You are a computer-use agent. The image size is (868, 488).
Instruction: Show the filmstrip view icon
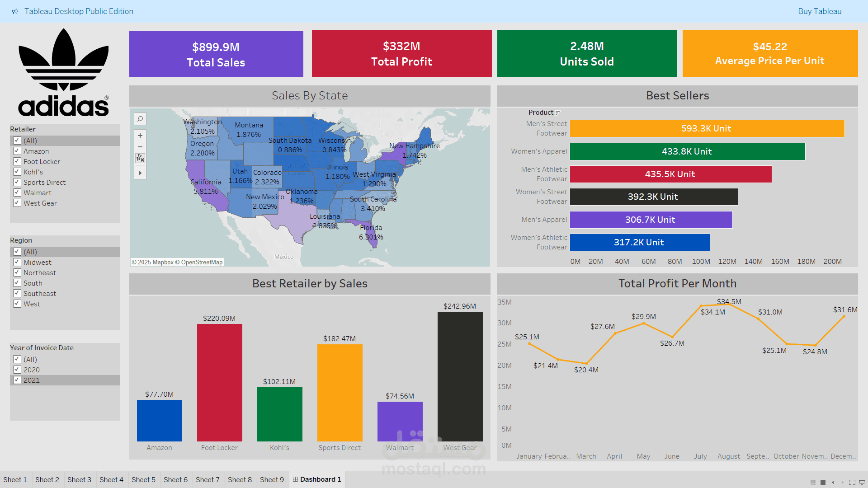[813, 482]
